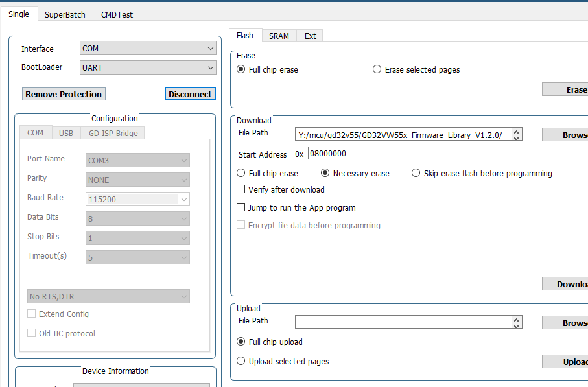588x387 pixels.
Task: Open the CMDTest tab
Action: 117,14
